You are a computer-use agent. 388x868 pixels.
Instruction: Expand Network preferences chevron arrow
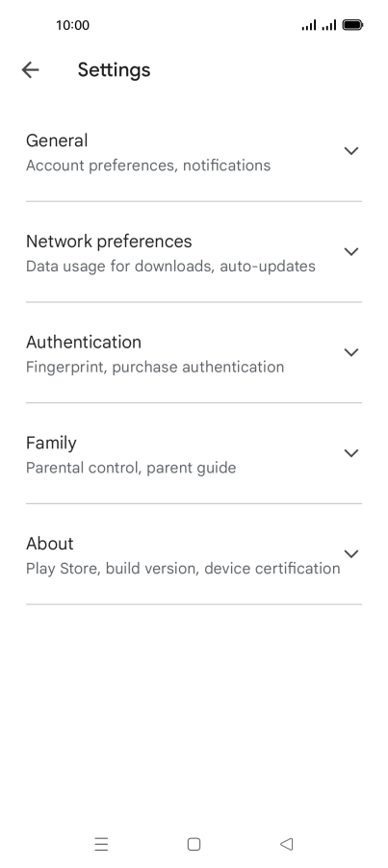(351, 251)
